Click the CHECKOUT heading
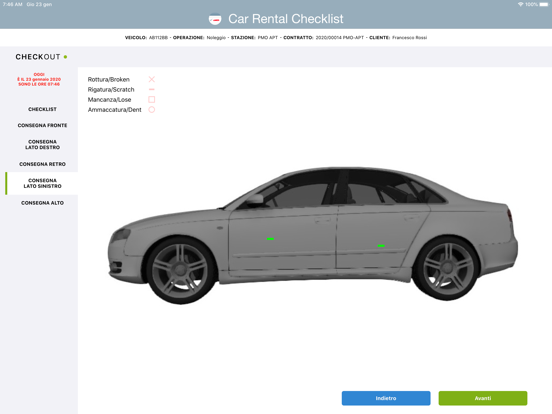Viewport: 552px width, 414px height. tap(38, 57)
